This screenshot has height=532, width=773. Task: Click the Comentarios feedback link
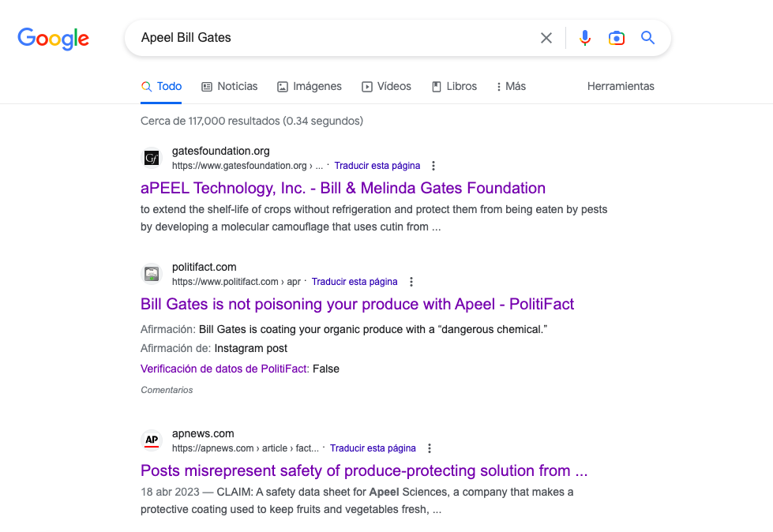167,390
